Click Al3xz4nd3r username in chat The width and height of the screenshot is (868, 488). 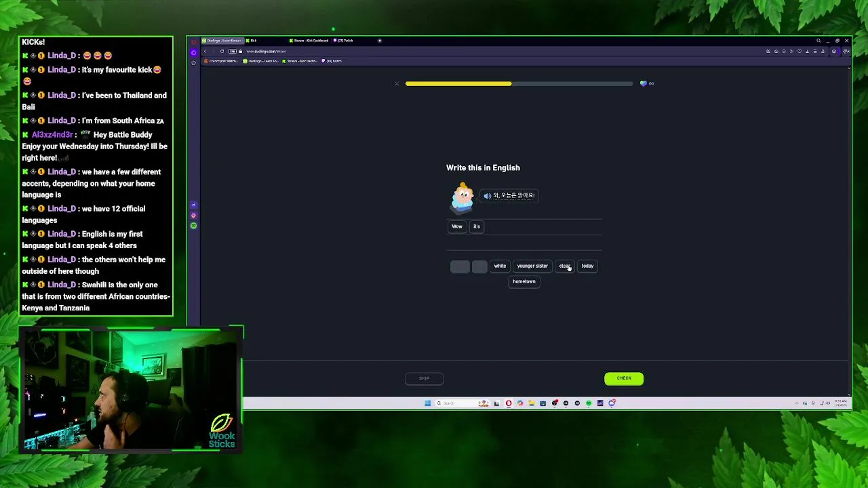[x=52, y=135]
